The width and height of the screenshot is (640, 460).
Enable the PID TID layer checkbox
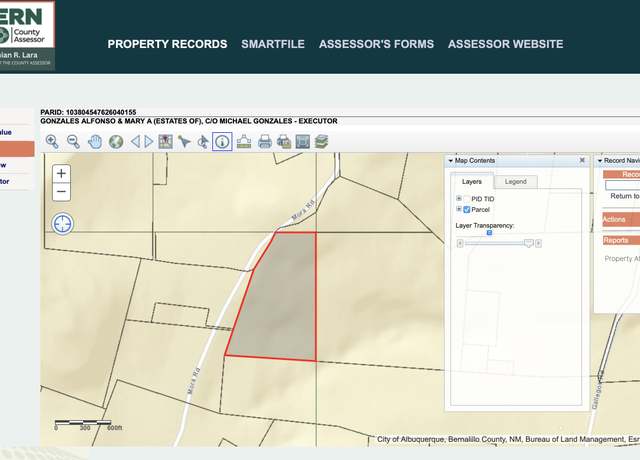tap(467, 199)
